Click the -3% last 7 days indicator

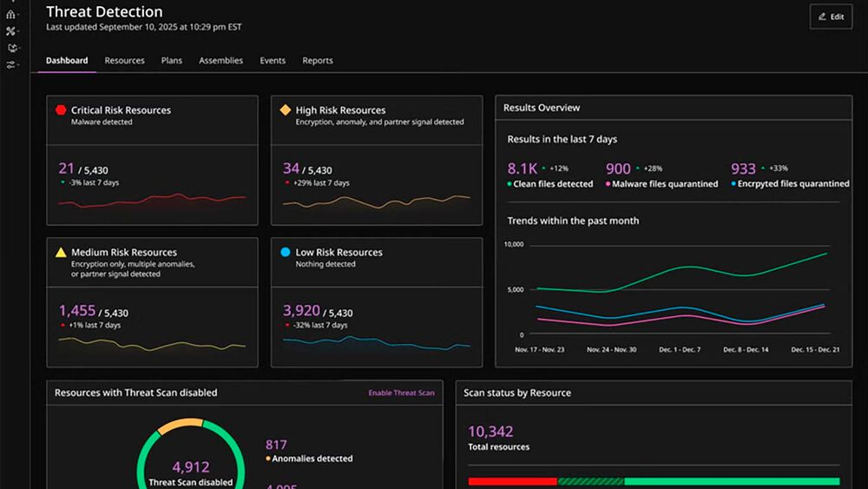click(x=89, y=182)
